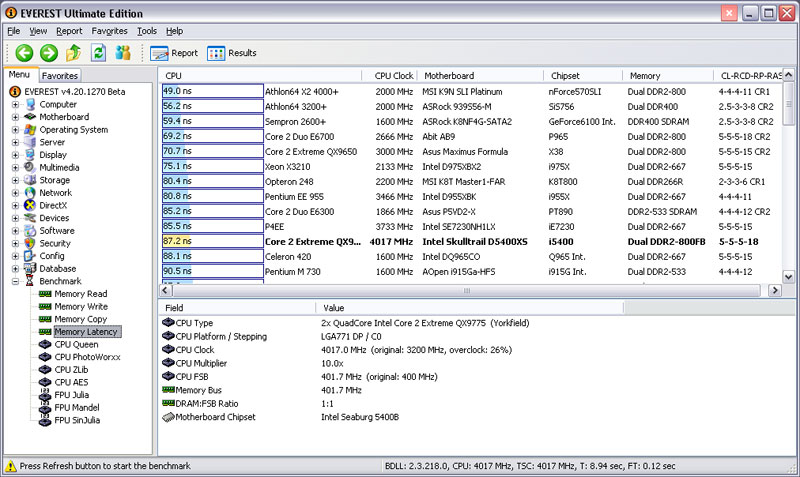
Task: Click the Up level arrow toolbar icon
Action: point(73,53)
